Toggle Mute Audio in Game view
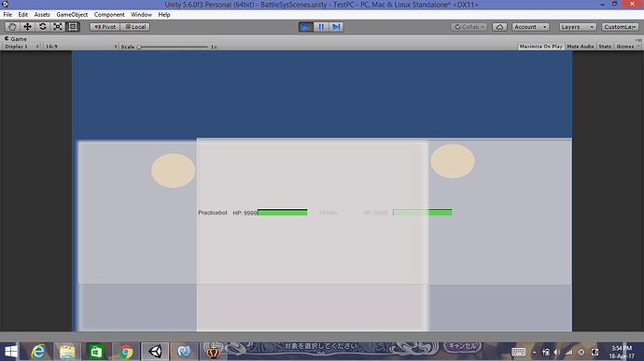This screenshot has width=644, height=361. (581, 47)
